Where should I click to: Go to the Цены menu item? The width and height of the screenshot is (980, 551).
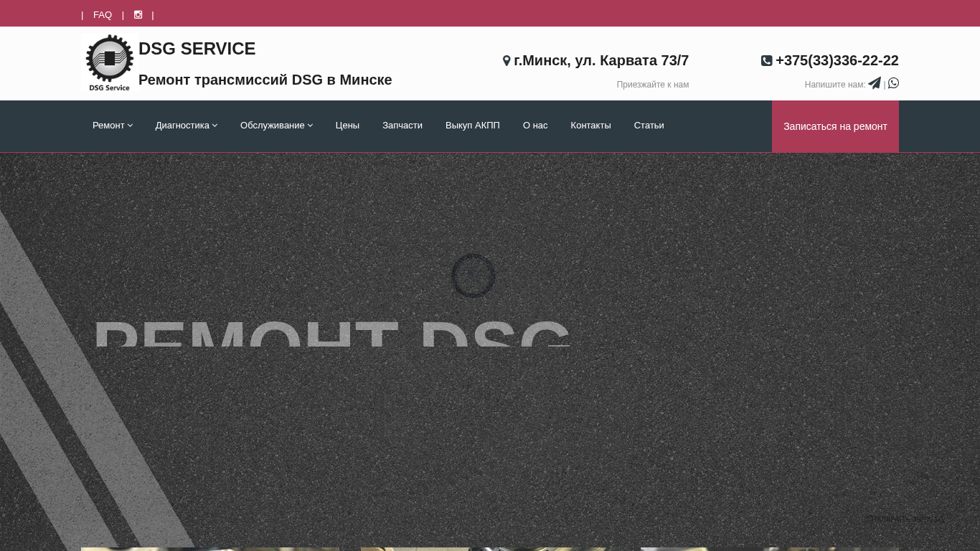(x=347, y=126)
